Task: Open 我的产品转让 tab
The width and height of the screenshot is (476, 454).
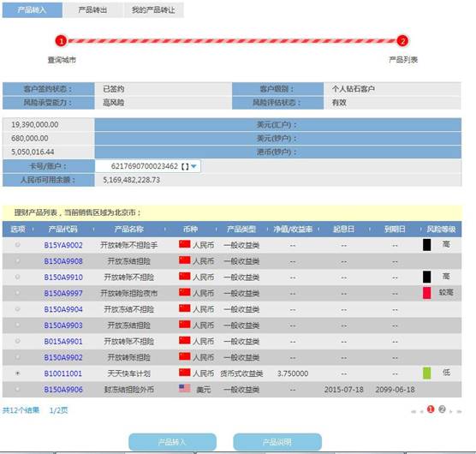Action: tap(153, 10)
